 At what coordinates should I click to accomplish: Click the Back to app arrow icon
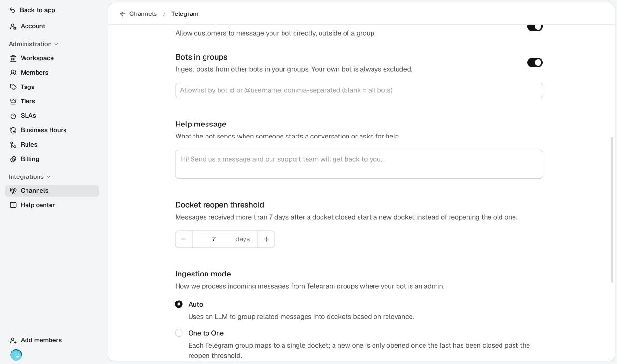click(x=13, y=10)
